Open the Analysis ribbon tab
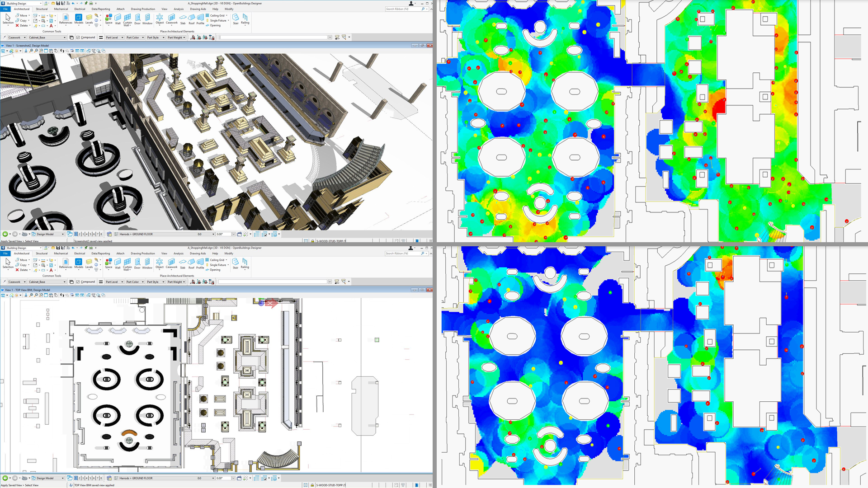 [179, 9]
